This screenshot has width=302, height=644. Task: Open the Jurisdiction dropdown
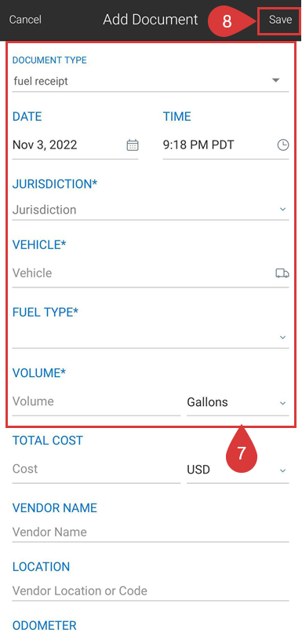(x=151, y=210)
